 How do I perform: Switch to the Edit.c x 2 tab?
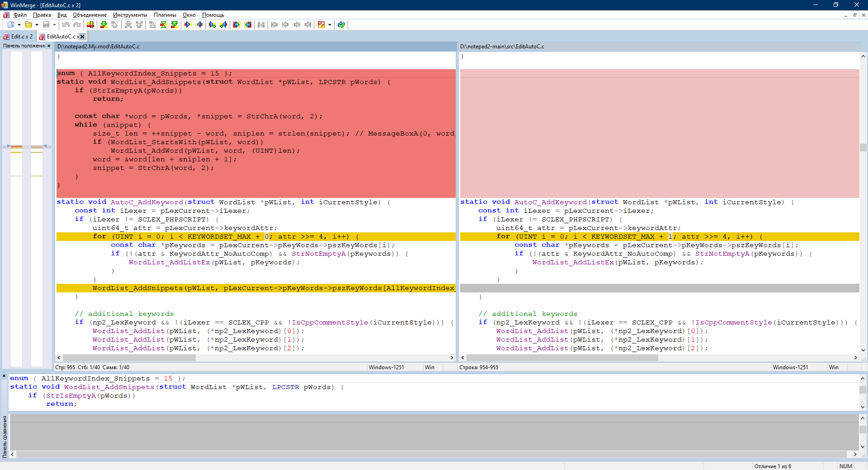(x=18, y=37)
